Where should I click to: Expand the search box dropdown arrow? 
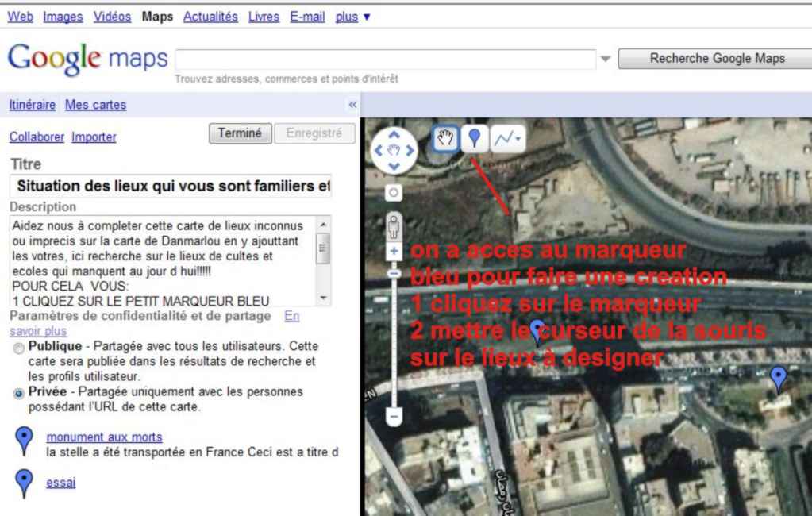point(606,59)
